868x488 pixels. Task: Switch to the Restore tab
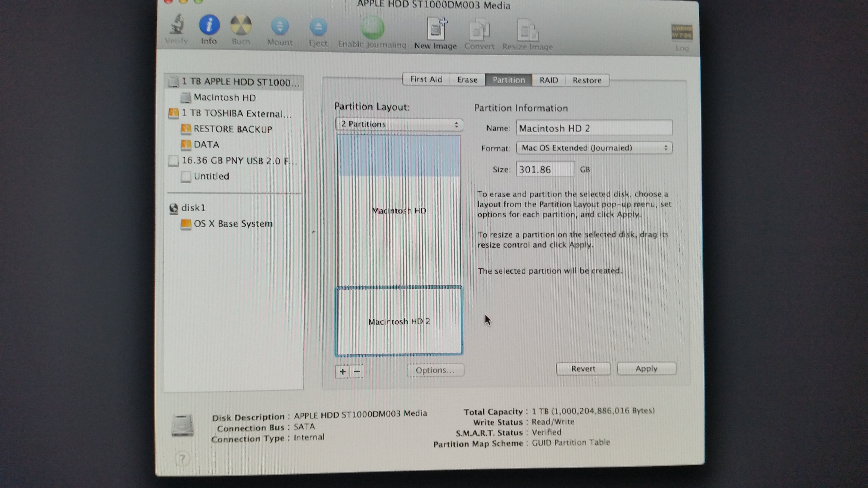point(587,81)
